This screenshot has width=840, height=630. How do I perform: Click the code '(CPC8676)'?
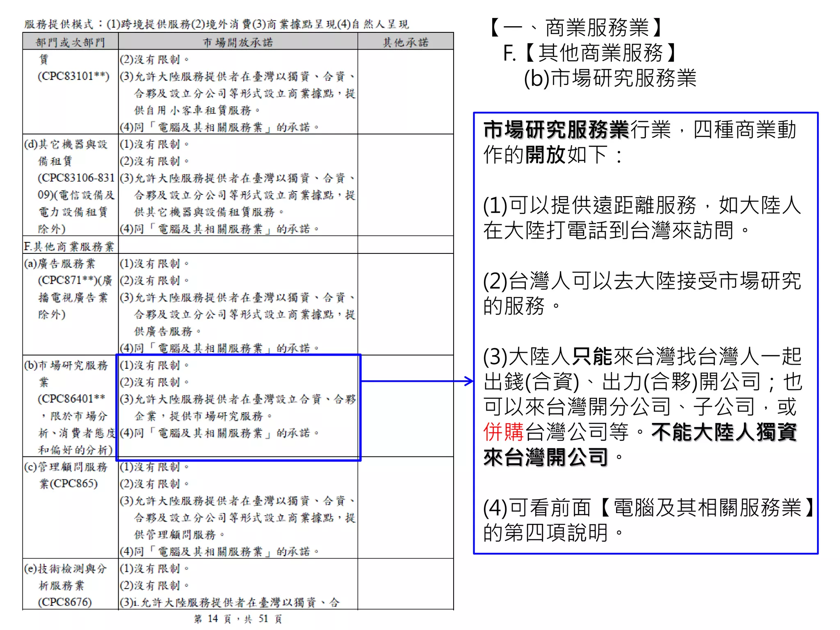pos(65,602)
